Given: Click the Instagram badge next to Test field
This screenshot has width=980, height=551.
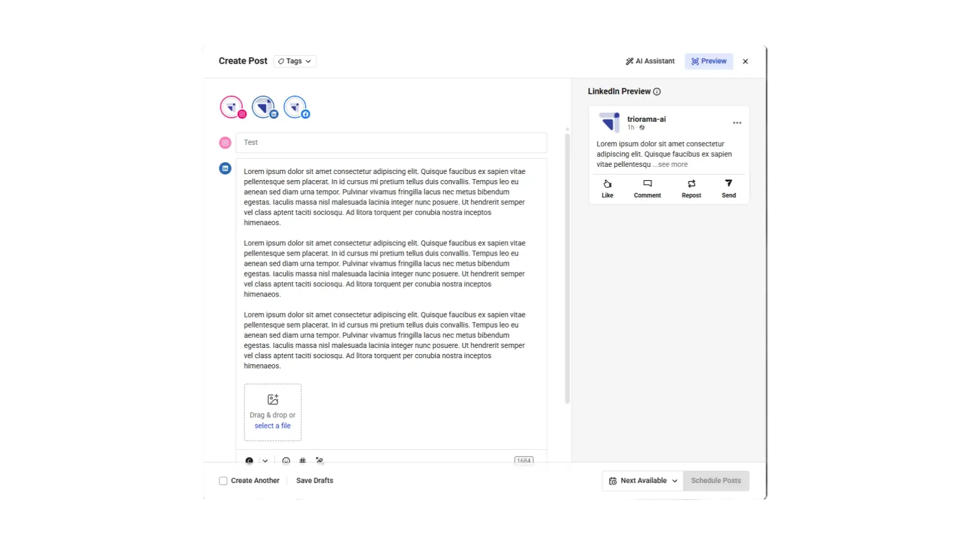Looking at the screenshot, I should click(225, 142).
